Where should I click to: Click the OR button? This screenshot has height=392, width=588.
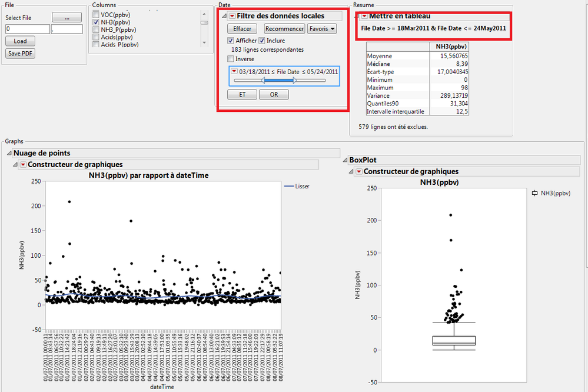click(274, 95)
